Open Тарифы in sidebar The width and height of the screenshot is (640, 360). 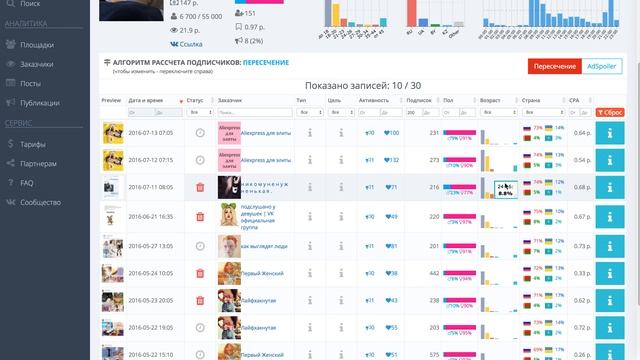coord(33,144)
